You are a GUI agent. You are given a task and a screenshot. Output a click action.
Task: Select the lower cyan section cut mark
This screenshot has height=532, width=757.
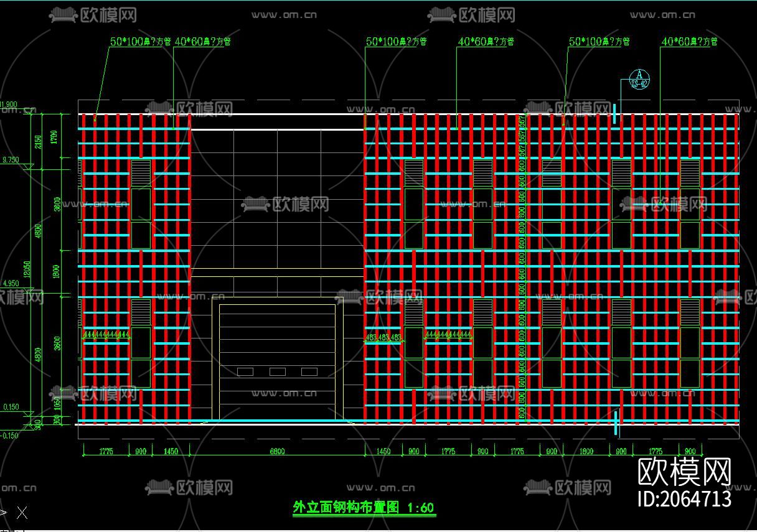point(616,422)
